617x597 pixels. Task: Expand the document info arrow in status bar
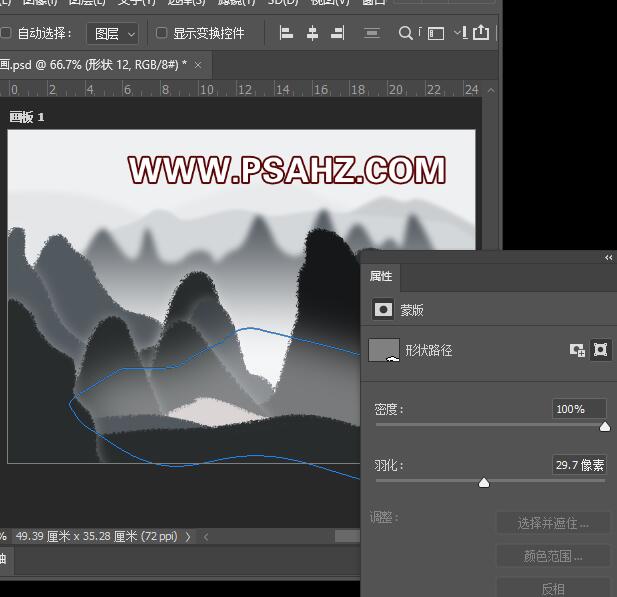click(188, 536)
